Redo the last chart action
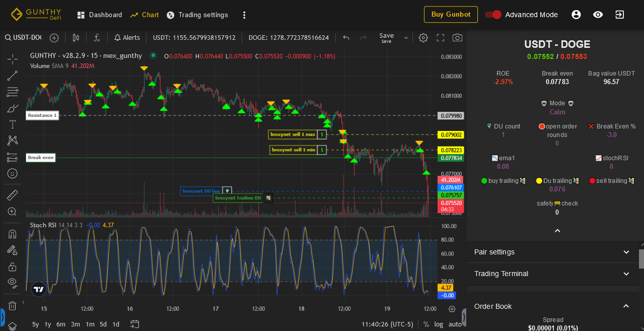This screenshot has height=331, width=644. (x=363, y=38)
